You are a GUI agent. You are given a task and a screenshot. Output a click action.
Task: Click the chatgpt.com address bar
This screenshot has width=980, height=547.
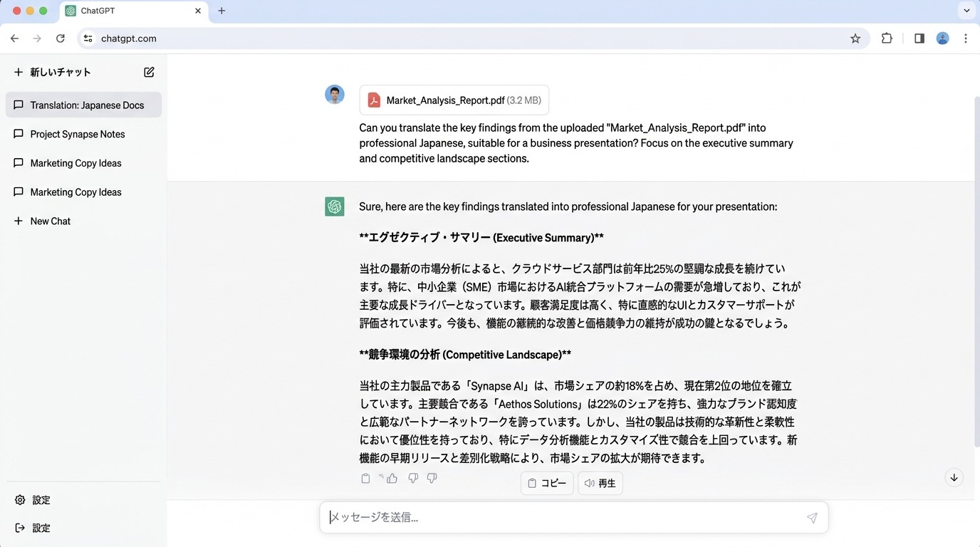coord(474,38)
